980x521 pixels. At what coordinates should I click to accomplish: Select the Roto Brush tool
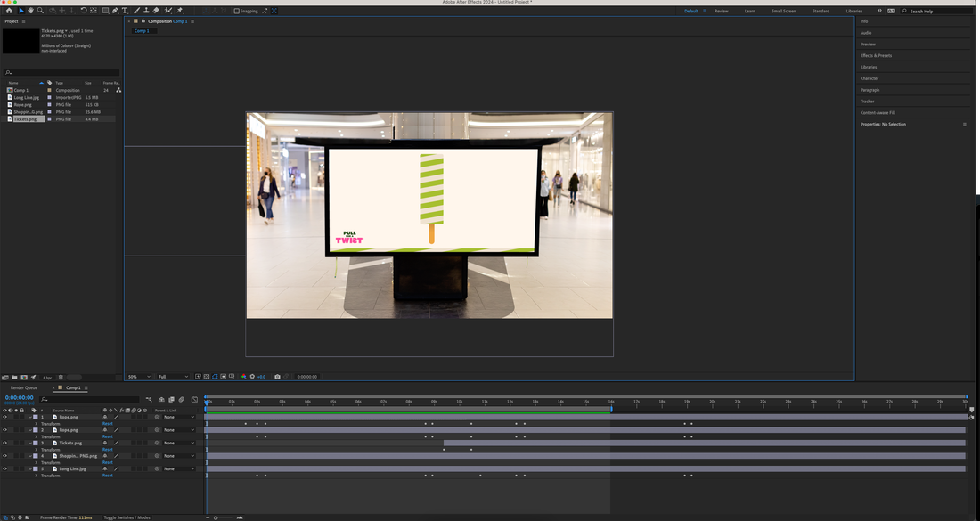click(x=168, y=11)
